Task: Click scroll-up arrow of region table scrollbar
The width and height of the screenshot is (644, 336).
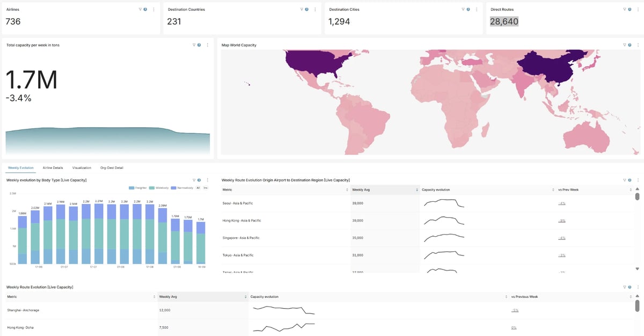Action: [638, 189]
